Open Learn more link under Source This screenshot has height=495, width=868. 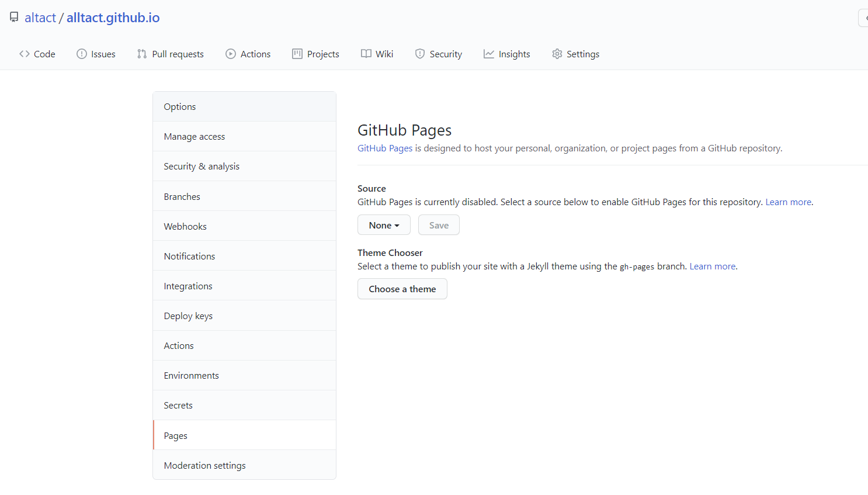(x=789, y=202)
